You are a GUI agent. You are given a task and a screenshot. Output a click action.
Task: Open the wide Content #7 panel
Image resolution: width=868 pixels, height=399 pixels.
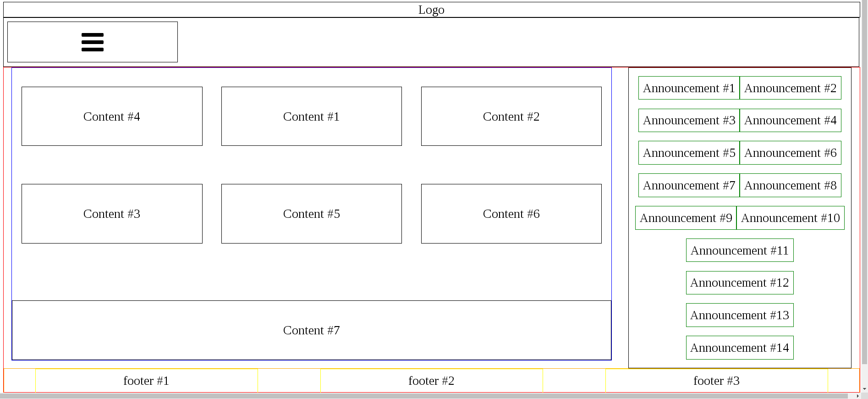click(x=311, y=330)
